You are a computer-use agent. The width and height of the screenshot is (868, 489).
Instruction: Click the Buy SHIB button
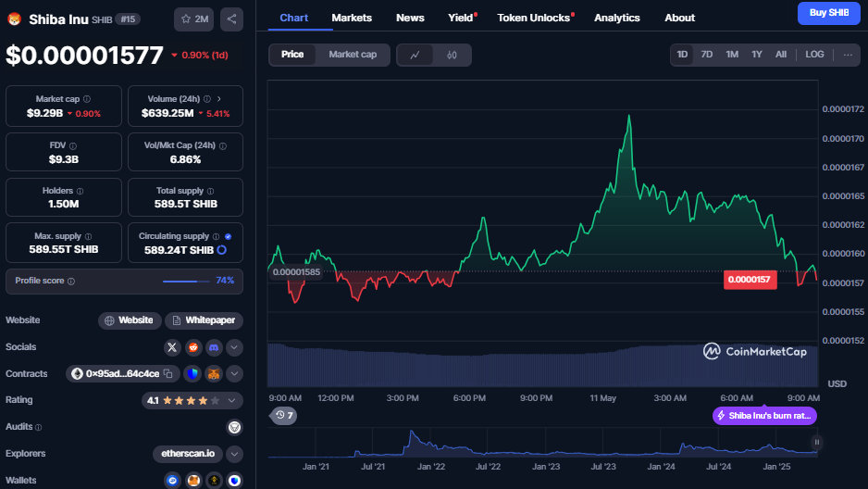(829, 13)
